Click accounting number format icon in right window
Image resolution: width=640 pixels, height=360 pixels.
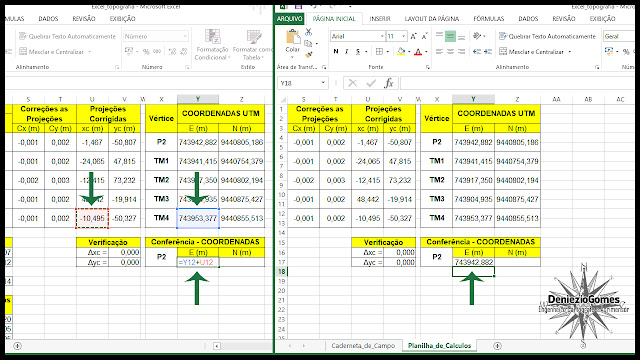tap(609, 51)
